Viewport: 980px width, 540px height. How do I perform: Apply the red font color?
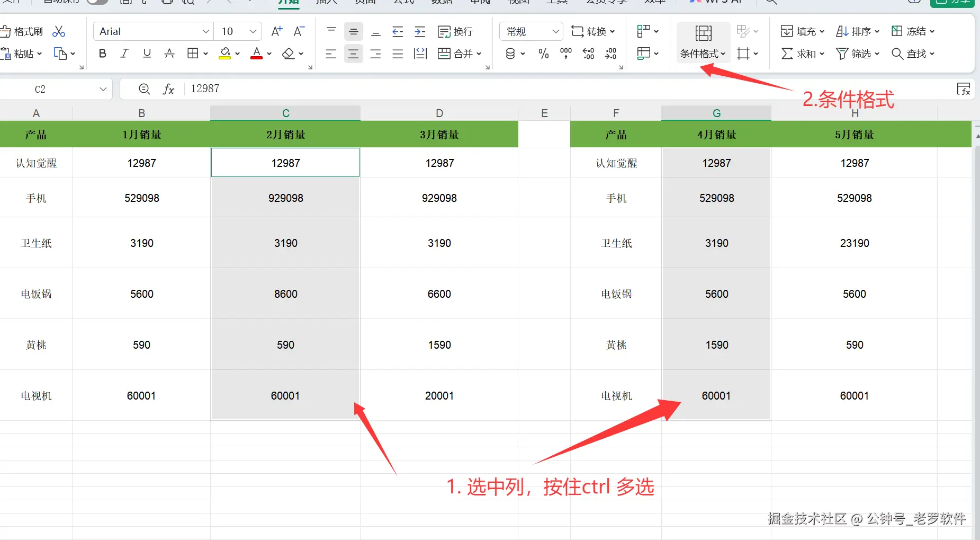tap(257, 54)
